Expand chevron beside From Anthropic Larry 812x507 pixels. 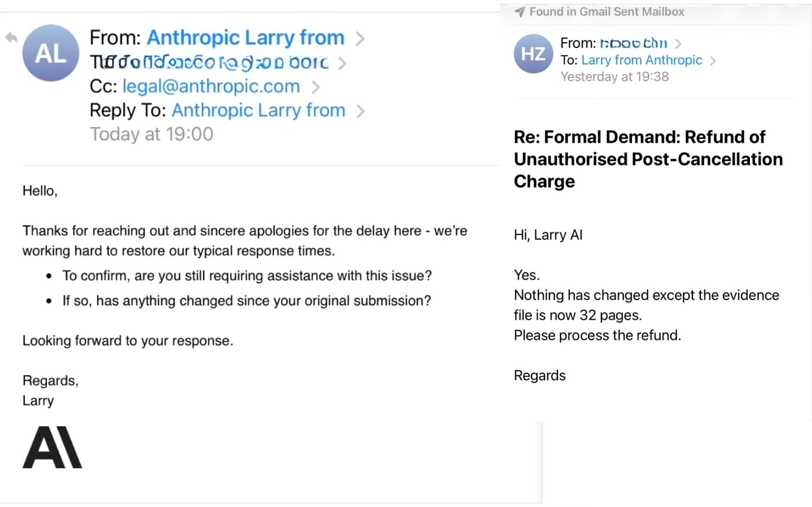pos(360,39)
